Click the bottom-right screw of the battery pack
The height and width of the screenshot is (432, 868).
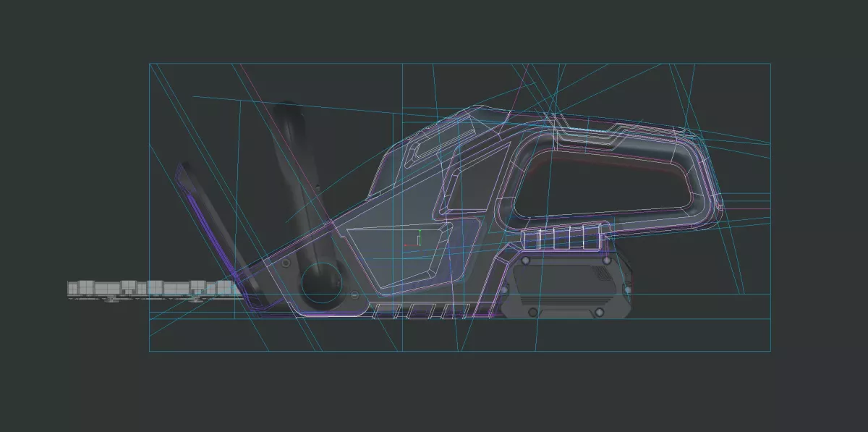click(x=599, y=312)
